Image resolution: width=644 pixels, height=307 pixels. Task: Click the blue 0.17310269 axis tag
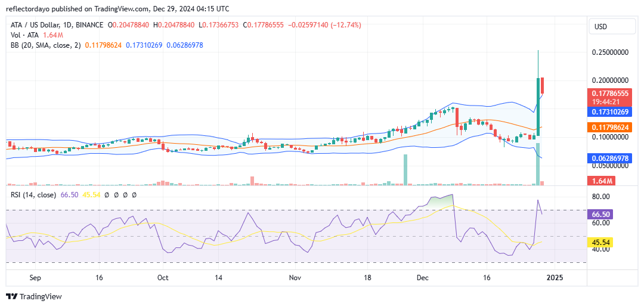click(x=609, y=111)
